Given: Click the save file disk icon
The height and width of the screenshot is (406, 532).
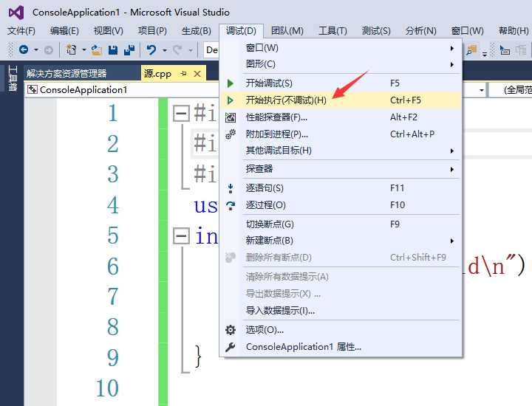Looking at the screenshot, I should point(113,50).
